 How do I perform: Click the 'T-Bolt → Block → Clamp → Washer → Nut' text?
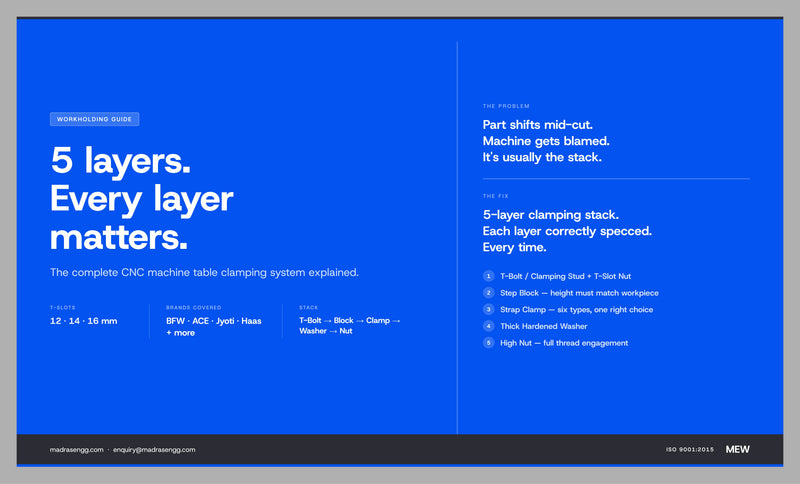pos(349,325)
